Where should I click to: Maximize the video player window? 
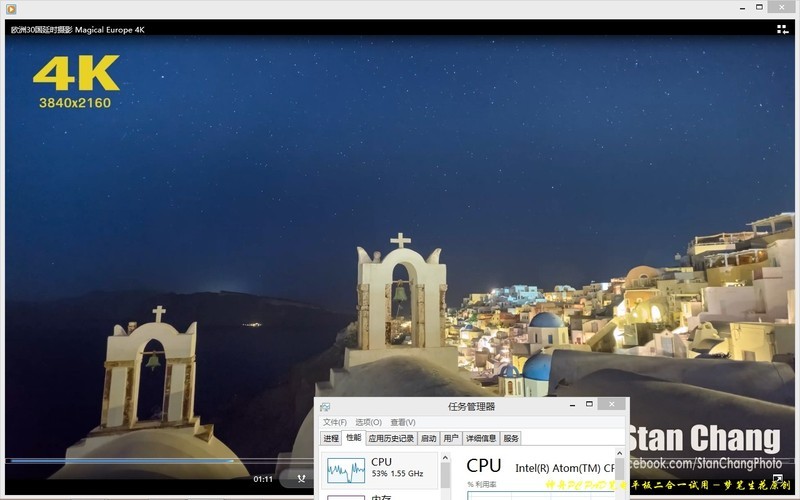[760, 7]
